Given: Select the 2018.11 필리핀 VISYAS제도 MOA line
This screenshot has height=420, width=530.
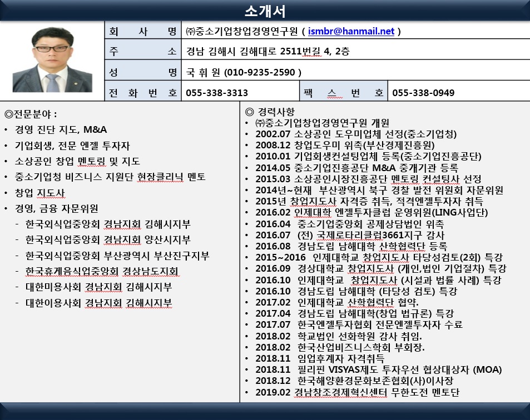Looking at the screenshot, I should coord(379,369).
